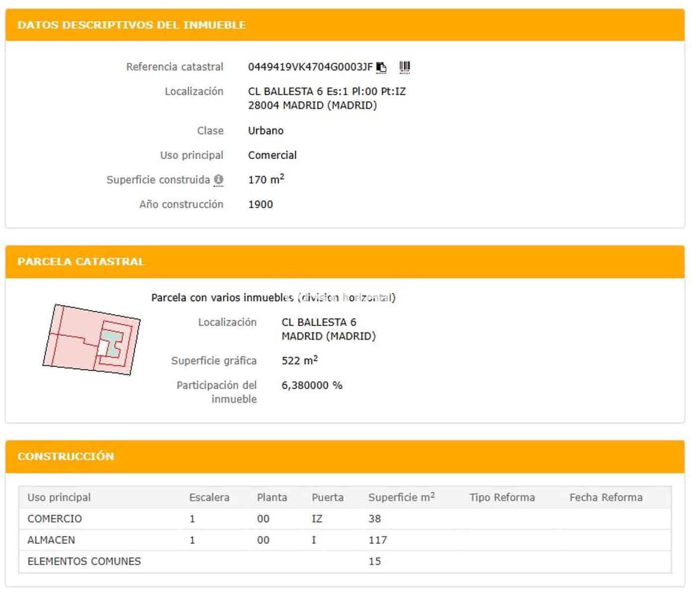
Task: Click the localización CL BALLESTA 6 address
Action: point(328,91)
